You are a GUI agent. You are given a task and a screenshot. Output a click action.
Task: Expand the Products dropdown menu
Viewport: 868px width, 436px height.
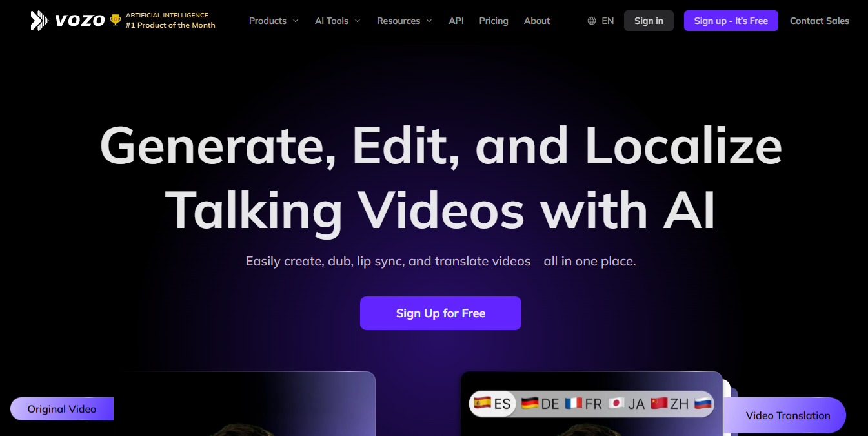point(274,21)
